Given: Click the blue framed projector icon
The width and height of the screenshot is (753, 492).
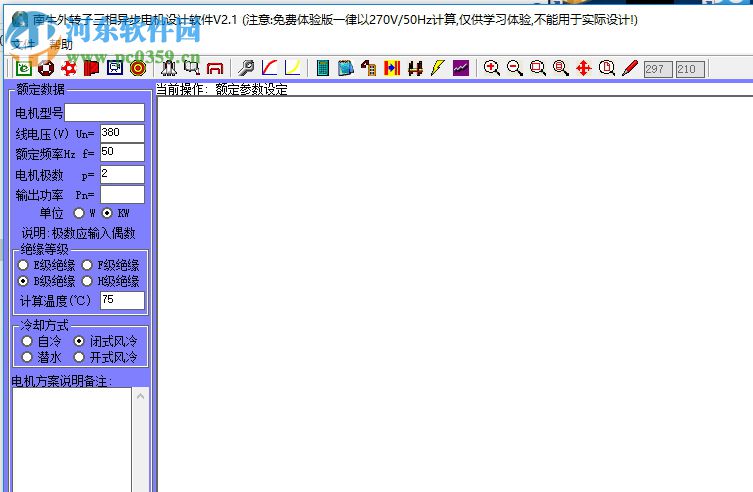Looking at the screenshot, I should pos(115,68).
